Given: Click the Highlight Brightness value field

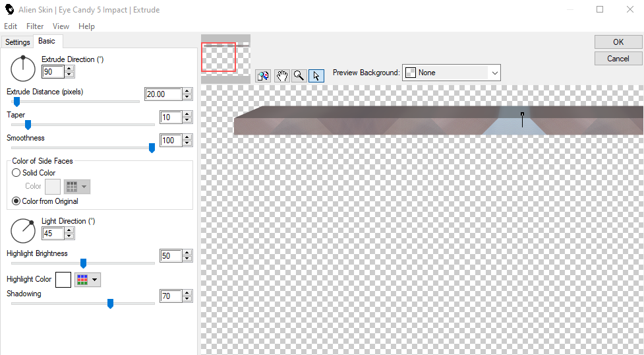Looking at the screenshot, I should point(171,255).
